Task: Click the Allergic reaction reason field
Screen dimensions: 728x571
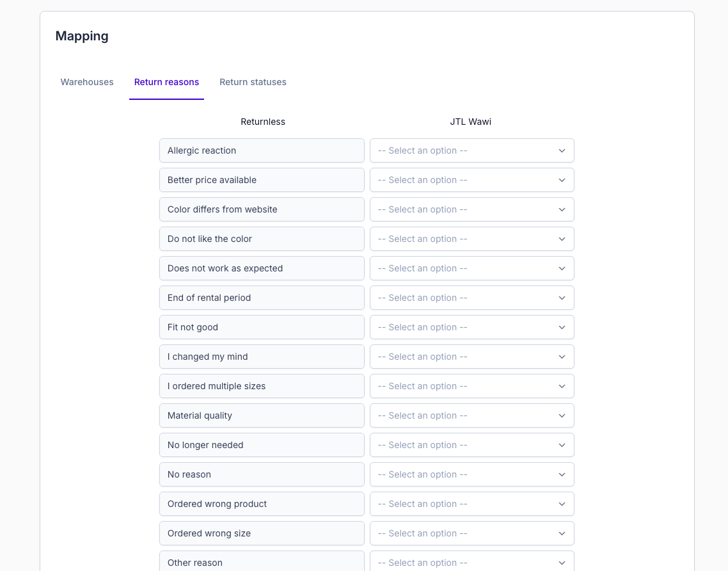Action: pos(262,150)
